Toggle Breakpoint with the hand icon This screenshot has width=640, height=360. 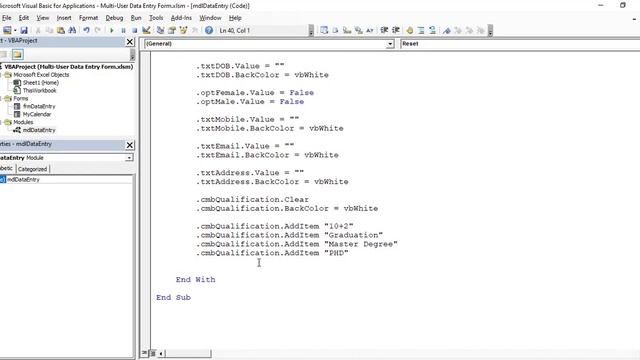click(x=409, y=30)
